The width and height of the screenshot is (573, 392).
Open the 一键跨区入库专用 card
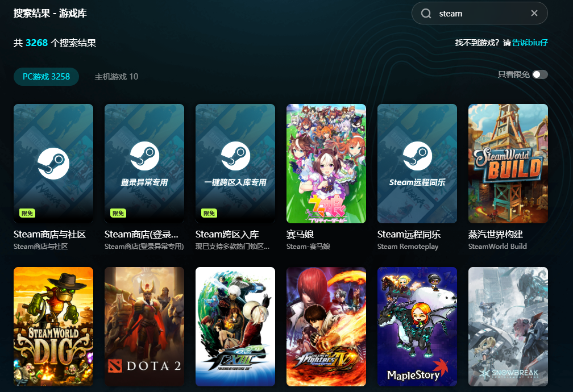235,163
